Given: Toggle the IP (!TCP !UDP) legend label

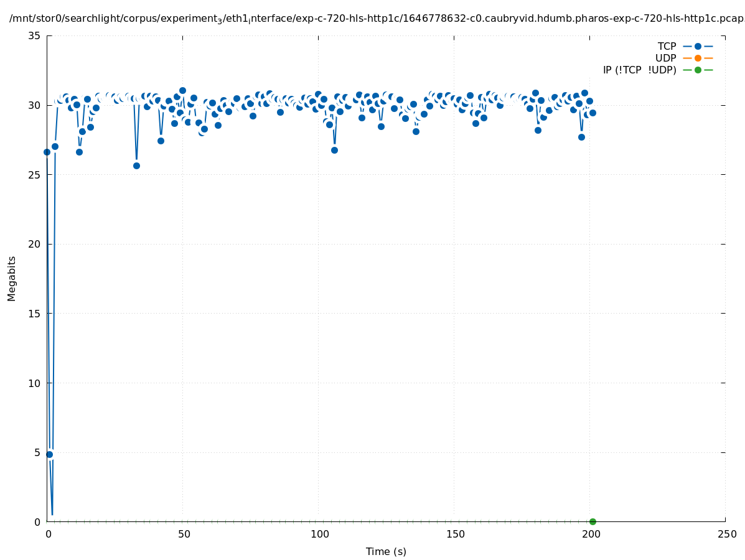Looking at the screenshot, I should 639,70.
